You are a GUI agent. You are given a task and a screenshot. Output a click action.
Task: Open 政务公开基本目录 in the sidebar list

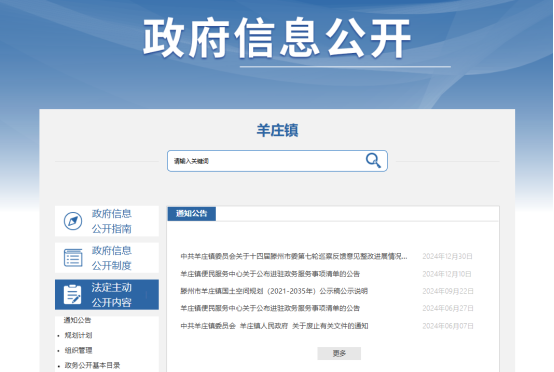point(92,365)
